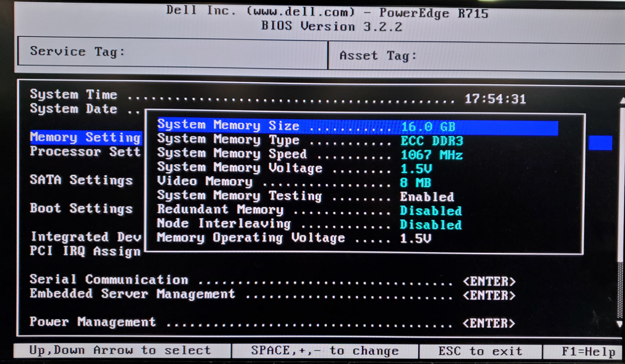Open the PCI IRQ Assignment menu item
The image size is (625, 364).
point(85,252)
